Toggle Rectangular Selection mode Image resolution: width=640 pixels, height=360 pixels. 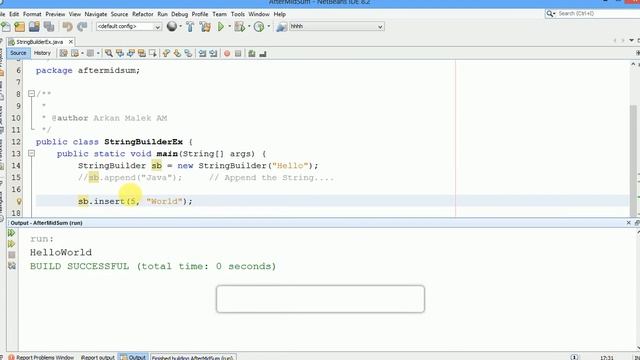pos(153,53)
